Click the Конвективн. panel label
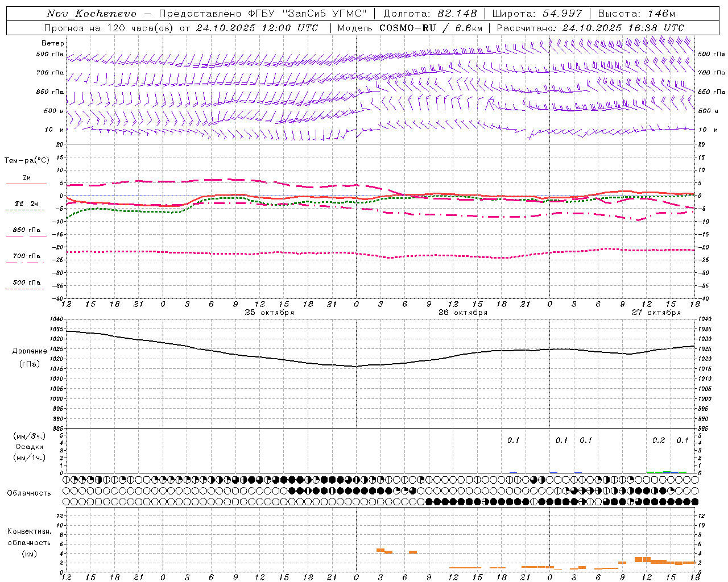 (x=29, y=531)
